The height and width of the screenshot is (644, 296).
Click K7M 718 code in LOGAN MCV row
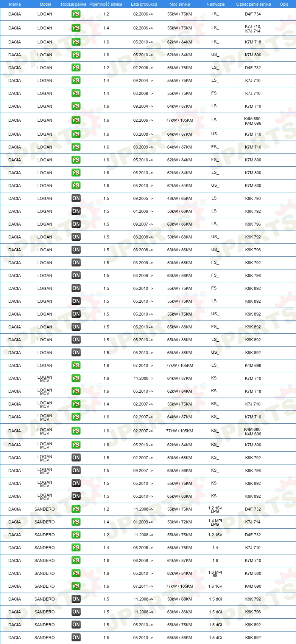click(253, 391)
